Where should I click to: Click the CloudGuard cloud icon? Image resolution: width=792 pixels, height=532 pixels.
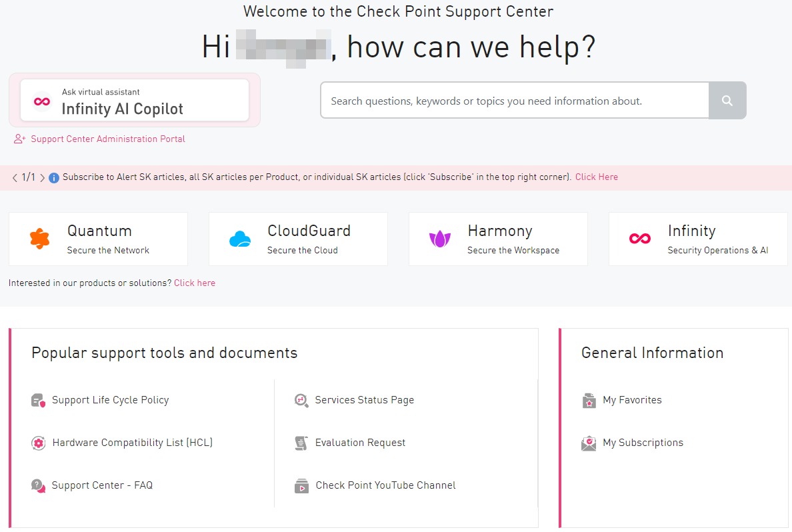point(239,238)
